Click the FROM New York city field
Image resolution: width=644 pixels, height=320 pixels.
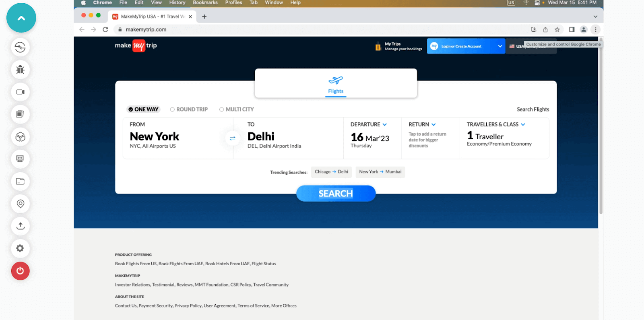click(178, 138)
